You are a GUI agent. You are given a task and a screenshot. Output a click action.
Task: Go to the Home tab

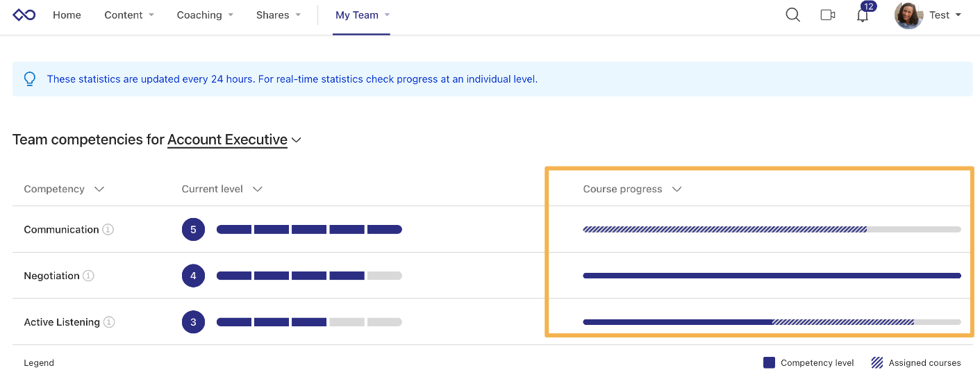(x=67, y=15)
